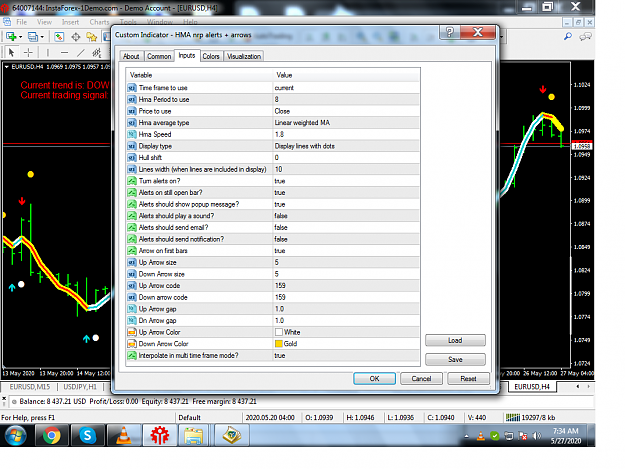Click the Default profile in status bar
Image resolution: width=625 pixels, height=469 pixels.
pyautogui.click(x=189, y=418)
